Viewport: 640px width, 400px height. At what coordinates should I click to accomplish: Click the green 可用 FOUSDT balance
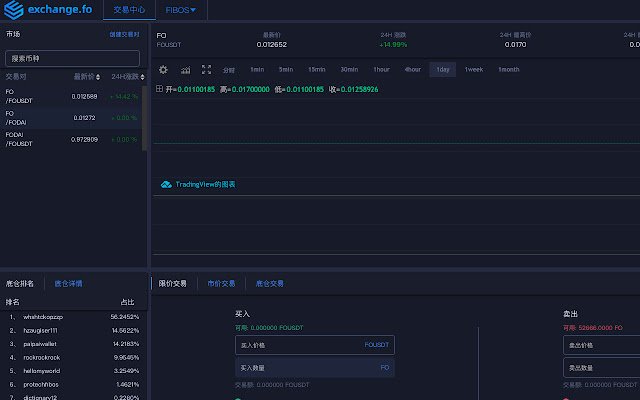pos(269,328)
